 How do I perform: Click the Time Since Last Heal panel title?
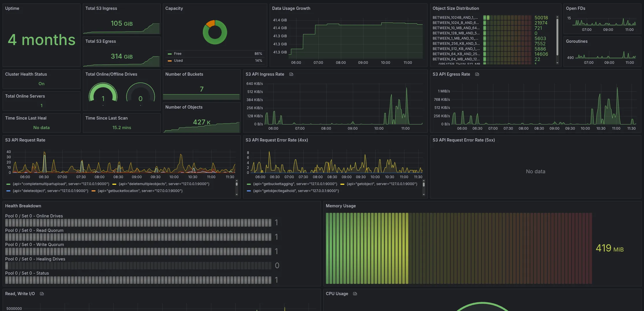26,118
